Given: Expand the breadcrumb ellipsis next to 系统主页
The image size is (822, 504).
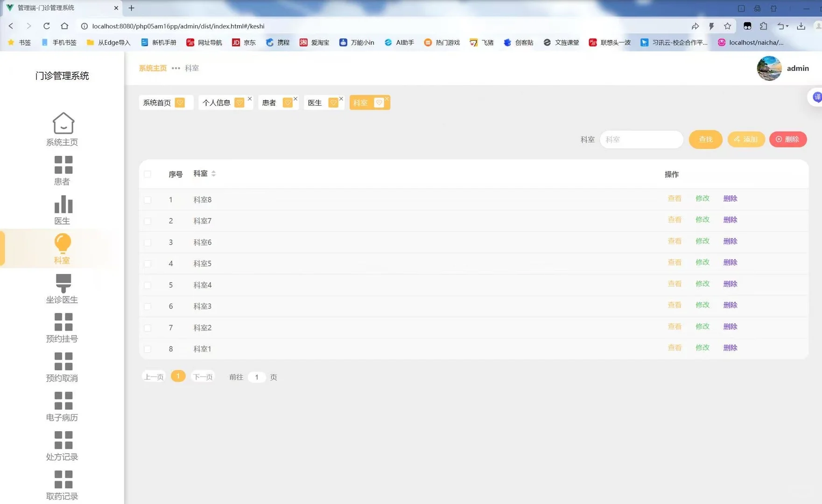Looking at the screenshot, I should (176, 68).
